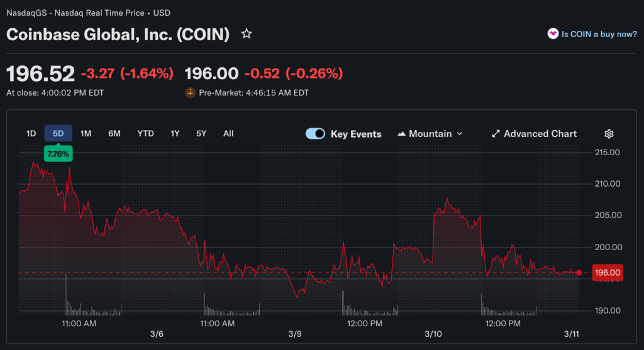Click the red endpoint dot on chart line
Image resolution: width=644 pixels, height=350 pixels.
[579, 273]
